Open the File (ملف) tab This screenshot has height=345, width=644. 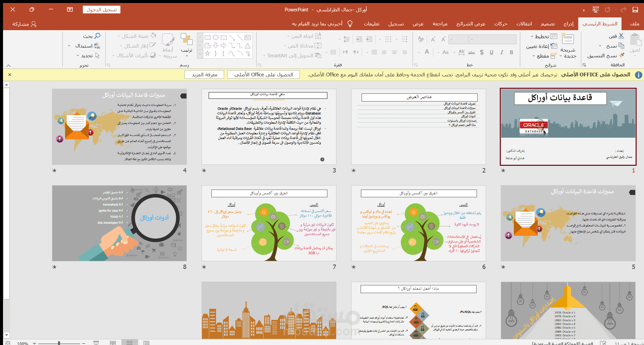(x=635, y=24)
